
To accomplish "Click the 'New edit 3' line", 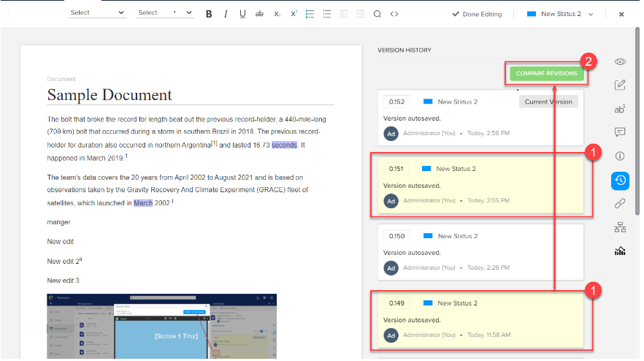I will [x=63, y=281].
